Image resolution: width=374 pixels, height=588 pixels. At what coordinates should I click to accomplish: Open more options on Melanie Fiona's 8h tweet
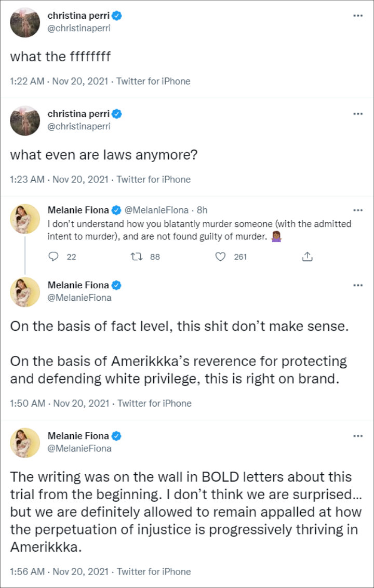[357, 210]
